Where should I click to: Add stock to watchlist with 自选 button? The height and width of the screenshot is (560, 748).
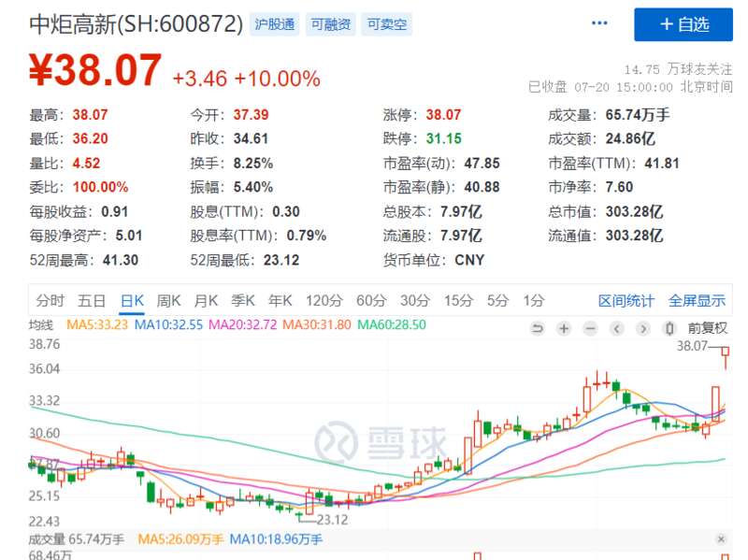[x=683, y=24]
